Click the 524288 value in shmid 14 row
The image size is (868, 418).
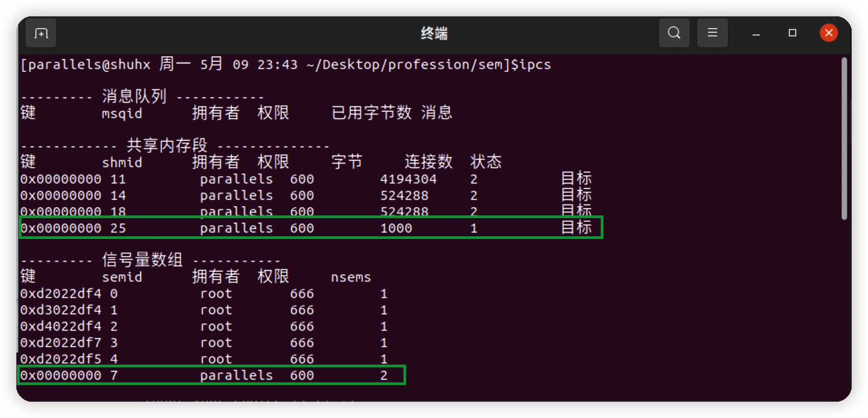tap(404, 195)
